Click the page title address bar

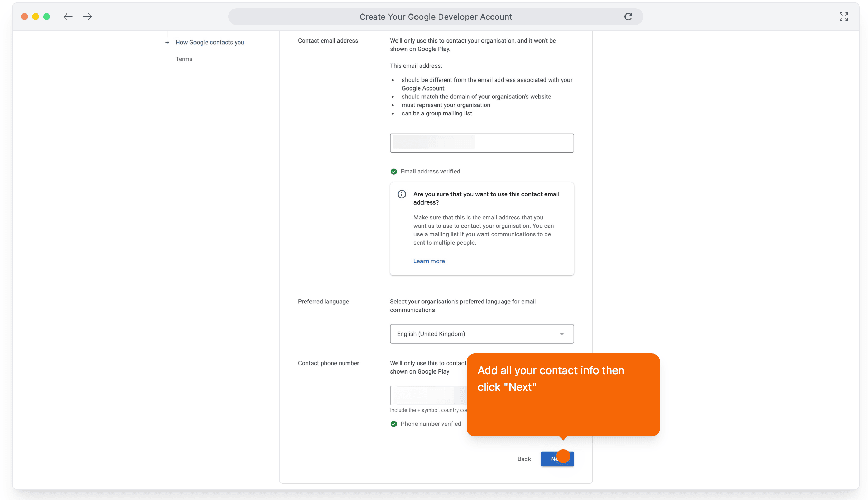(x=435, y=17)
